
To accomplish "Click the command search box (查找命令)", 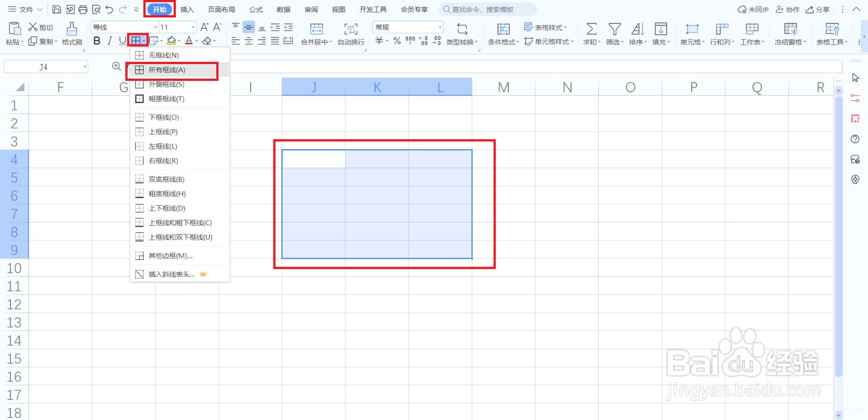I will (488, 9).
